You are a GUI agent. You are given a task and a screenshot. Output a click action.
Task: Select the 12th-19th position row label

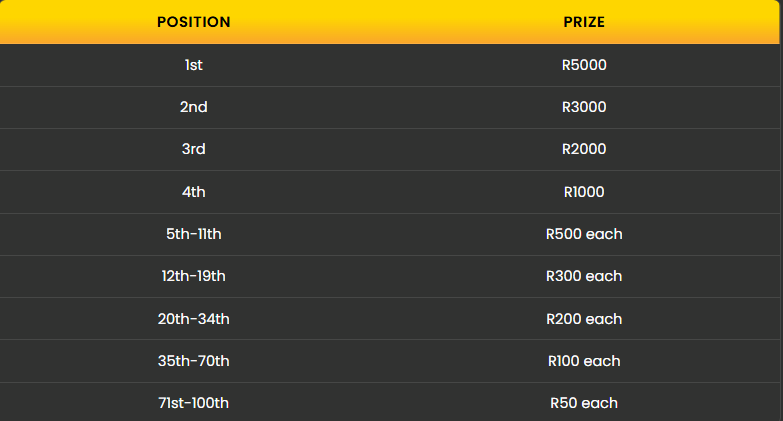pyautogui.click(x=193, y=276)
